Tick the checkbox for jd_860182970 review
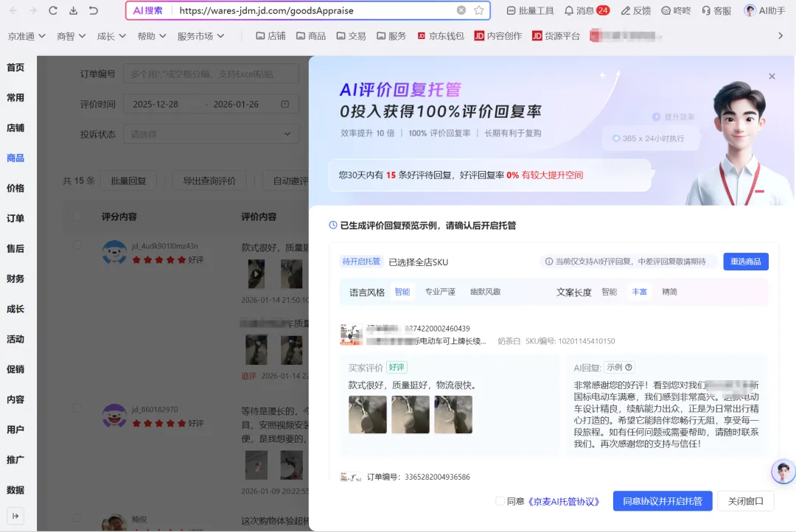Viewport: 796px width, 532px height. pos(77,408)
